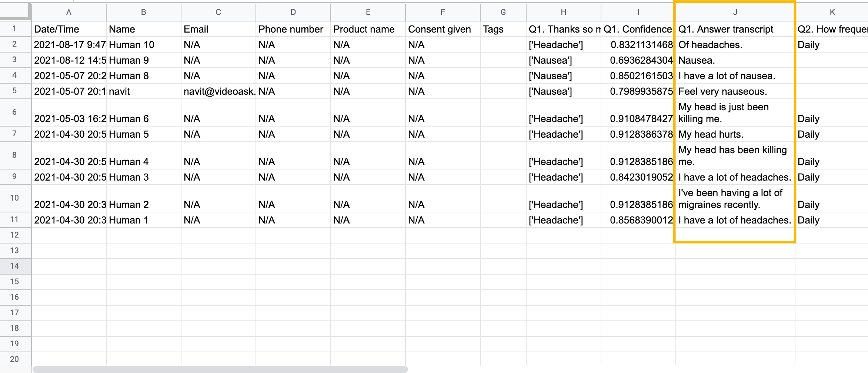Image resolution: width=868 pixels, height=373 pixels.
Task: Select the cell reading My head hurts.
Action: coord(735,134)
